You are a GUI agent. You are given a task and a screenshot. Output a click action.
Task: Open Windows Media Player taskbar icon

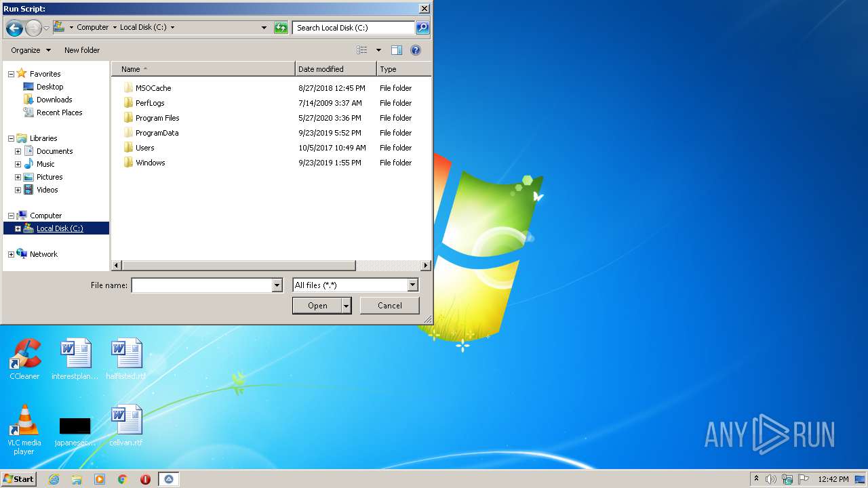click(100, 479)
